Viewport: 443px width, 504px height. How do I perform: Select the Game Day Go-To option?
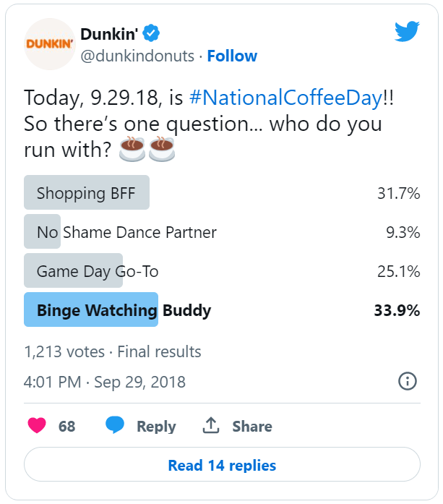98,272
